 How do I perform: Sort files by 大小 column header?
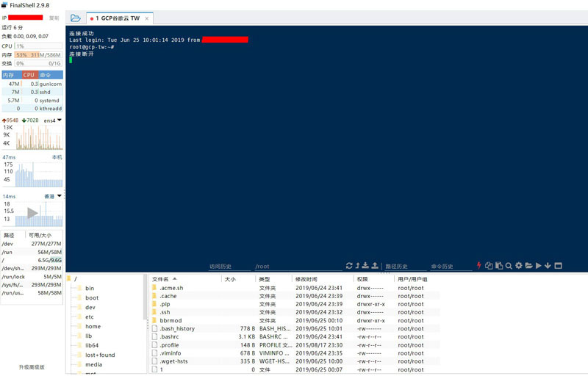click(238, 279)
